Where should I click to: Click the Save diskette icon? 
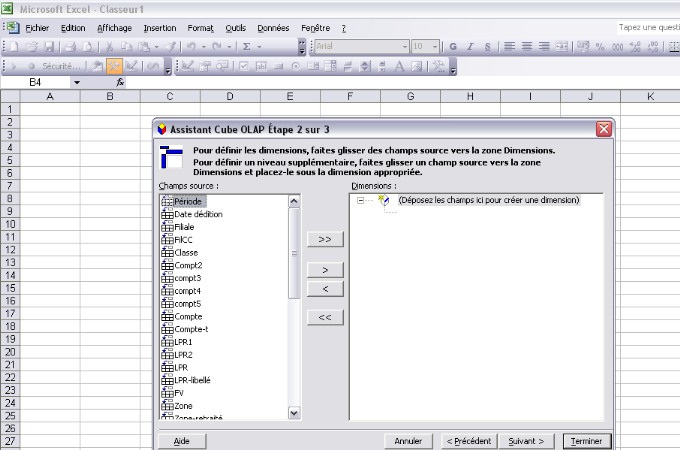[49, 46]
